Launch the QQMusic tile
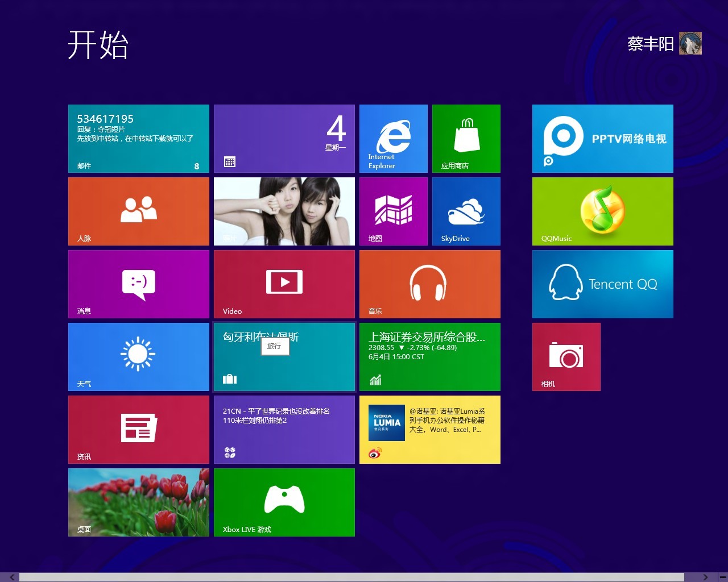728x582 pixels. click(x=603, y=211)
